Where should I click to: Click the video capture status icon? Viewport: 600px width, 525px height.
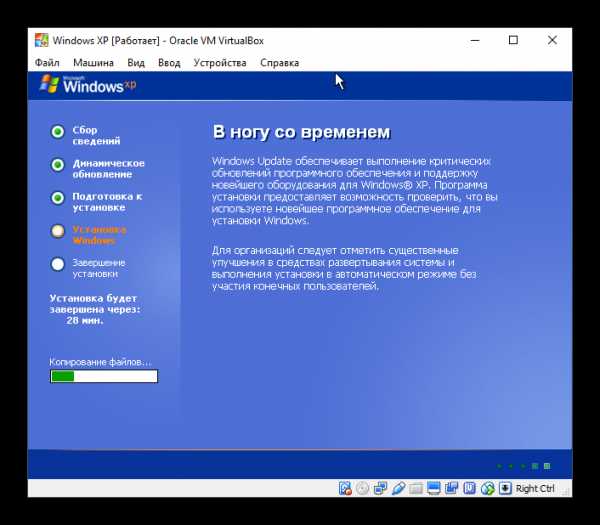coord(452,488)
